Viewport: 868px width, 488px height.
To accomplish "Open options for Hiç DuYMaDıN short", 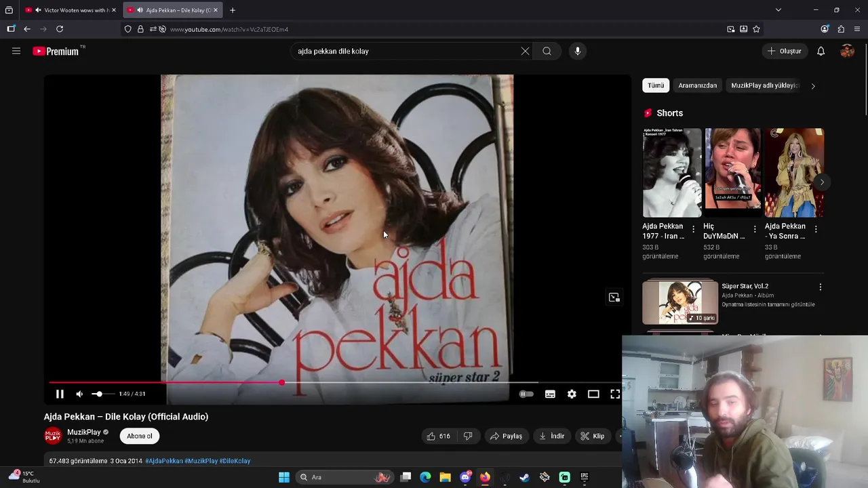I will click(755, 230).
